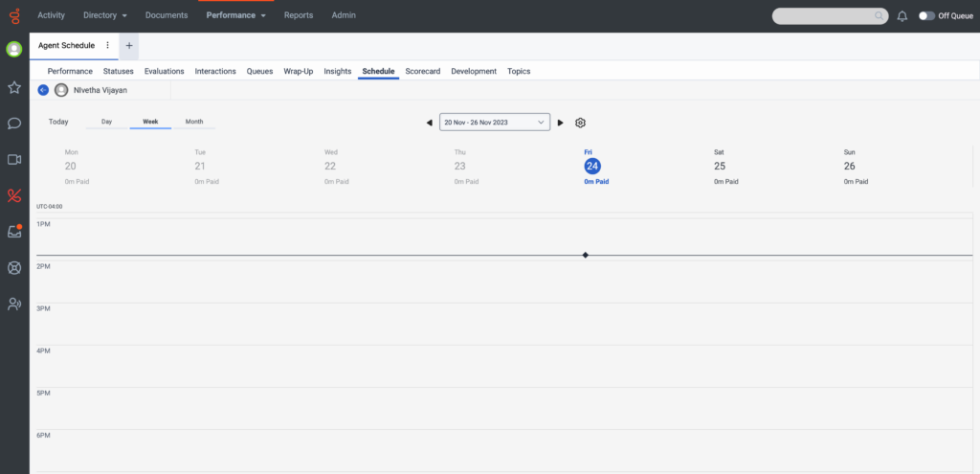This screenshot has height=474, width=980.
Task: Switch to the Statuses tab
Action: 118,71
